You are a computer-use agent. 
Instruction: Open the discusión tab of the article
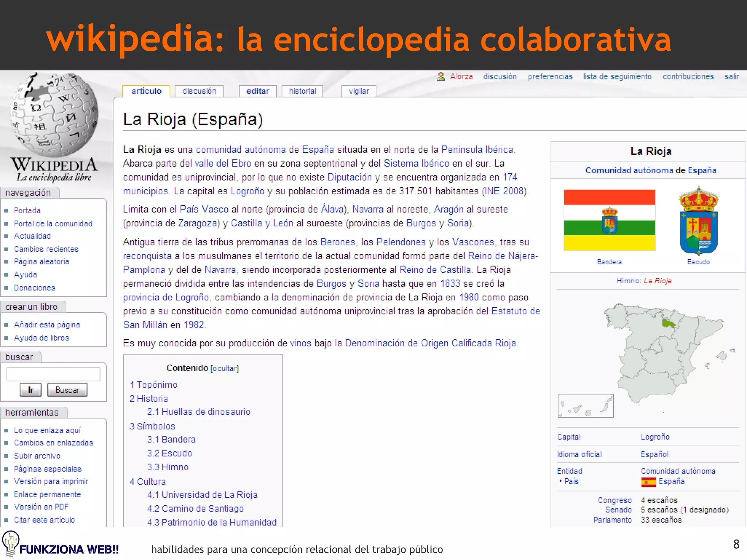199,91
